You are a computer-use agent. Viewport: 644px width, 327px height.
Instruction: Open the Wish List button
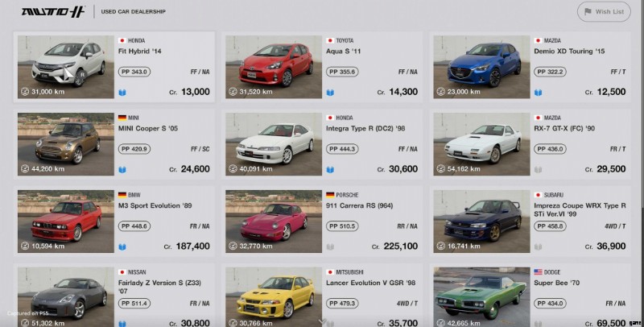(x=603, y=12)
